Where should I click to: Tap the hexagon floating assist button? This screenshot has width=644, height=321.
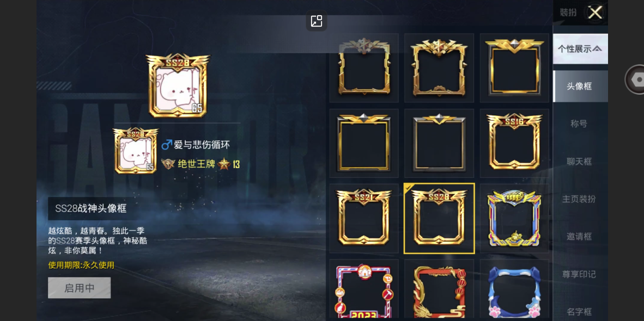point(636,79)
